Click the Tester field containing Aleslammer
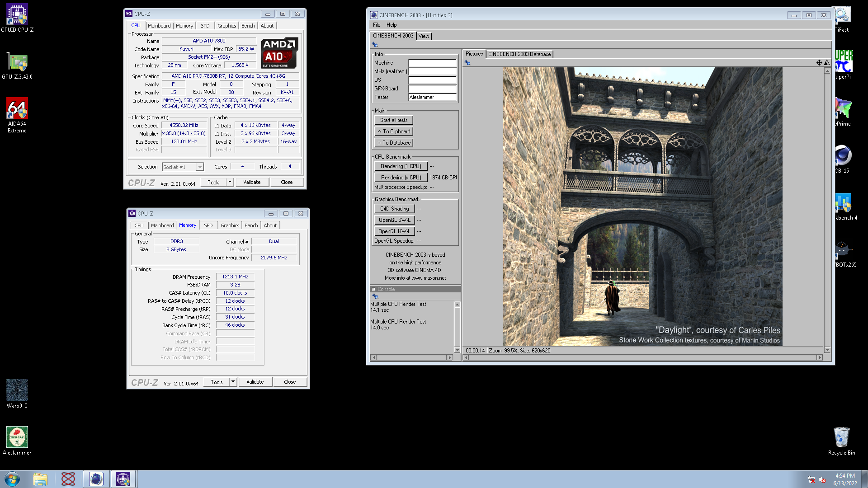The image size is (868, 488). tap(432, 97)
